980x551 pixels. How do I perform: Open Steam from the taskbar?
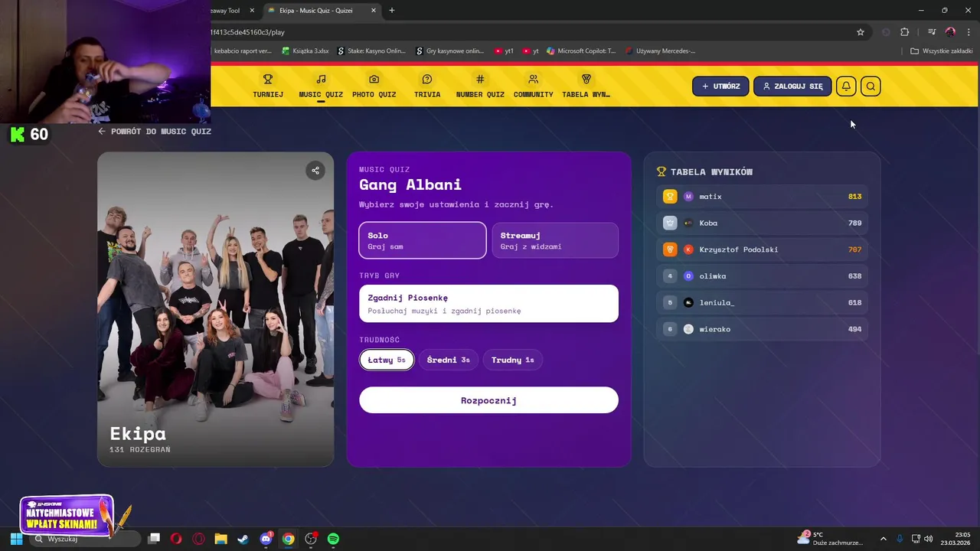pos(243,539)
